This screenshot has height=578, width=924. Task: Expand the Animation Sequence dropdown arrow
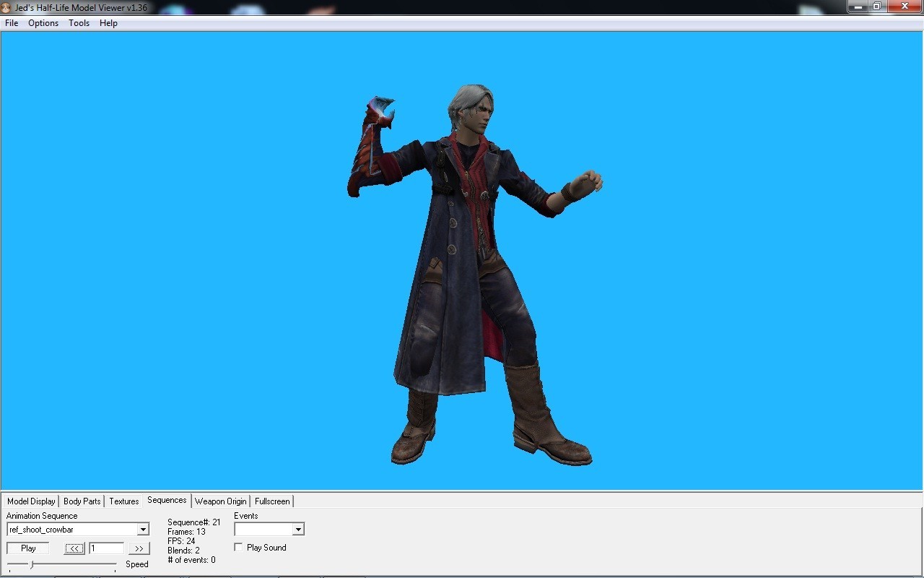(x=143, y=530)
